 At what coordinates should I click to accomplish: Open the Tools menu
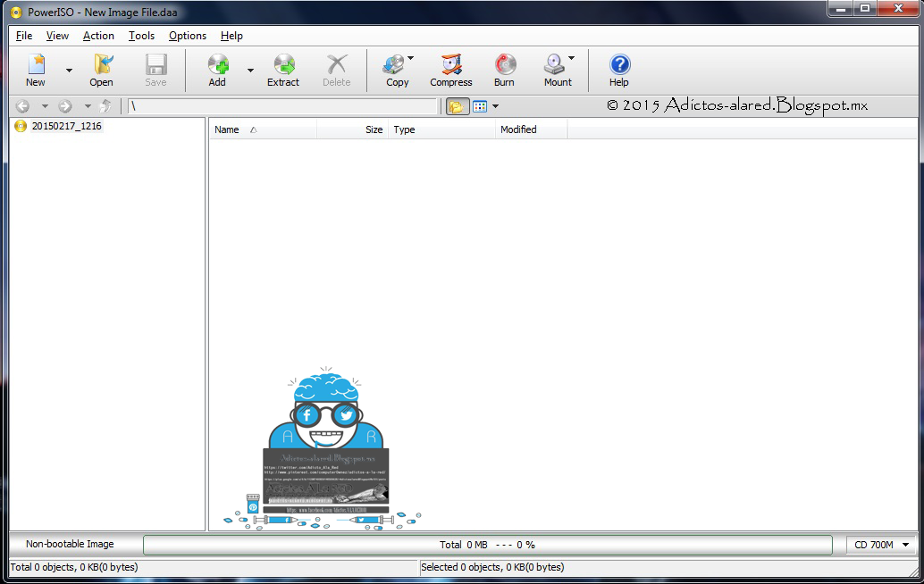[141, 36]
